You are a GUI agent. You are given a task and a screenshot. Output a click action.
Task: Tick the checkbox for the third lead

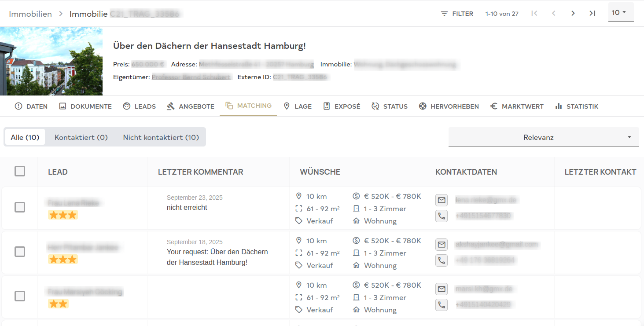pyautogui.click(x=20, y=296)
